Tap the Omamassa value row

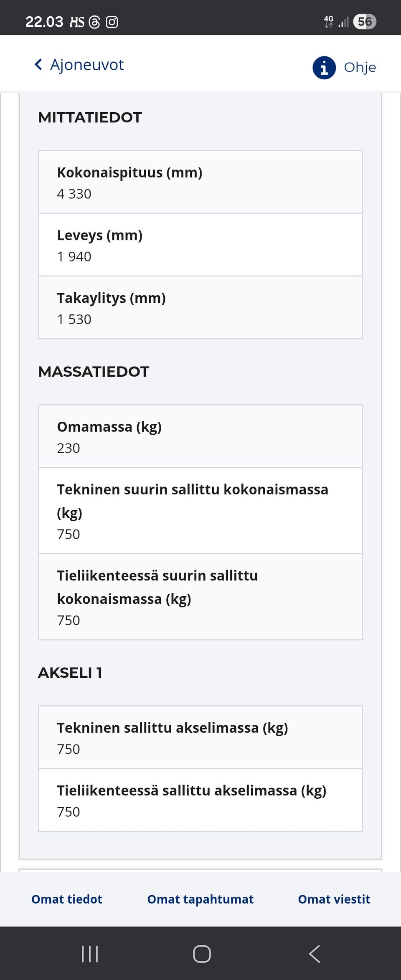pyautogui.click(x=200, y=436)
